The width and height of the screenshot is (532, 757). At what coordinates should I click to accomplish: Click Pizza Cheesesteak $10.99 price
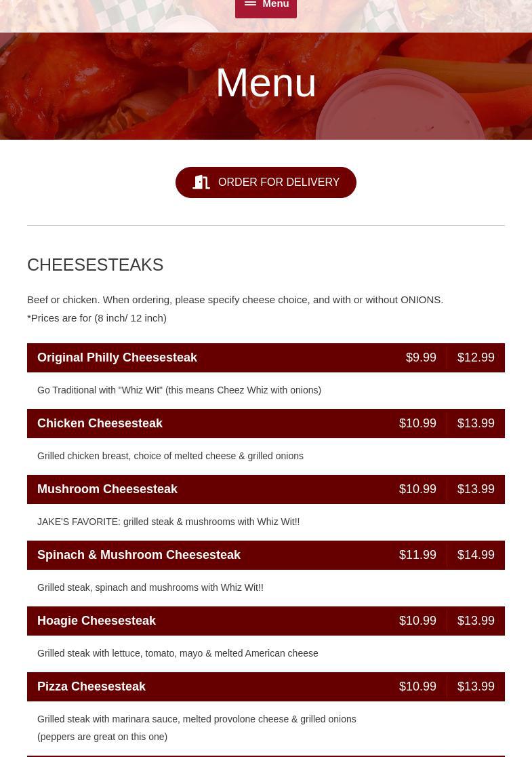[x=417, y=686]
